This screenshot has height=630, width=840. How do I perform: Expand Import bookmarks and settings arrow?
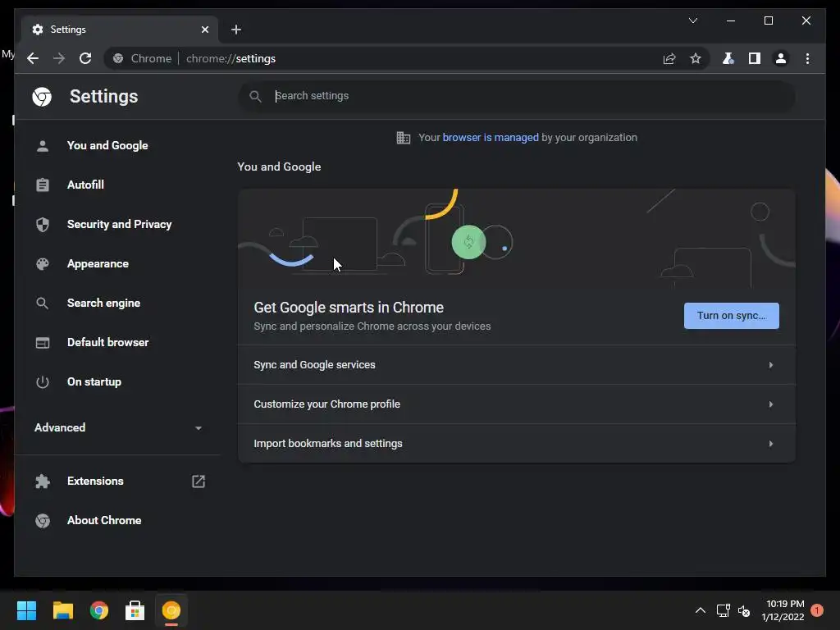point(770,444)
